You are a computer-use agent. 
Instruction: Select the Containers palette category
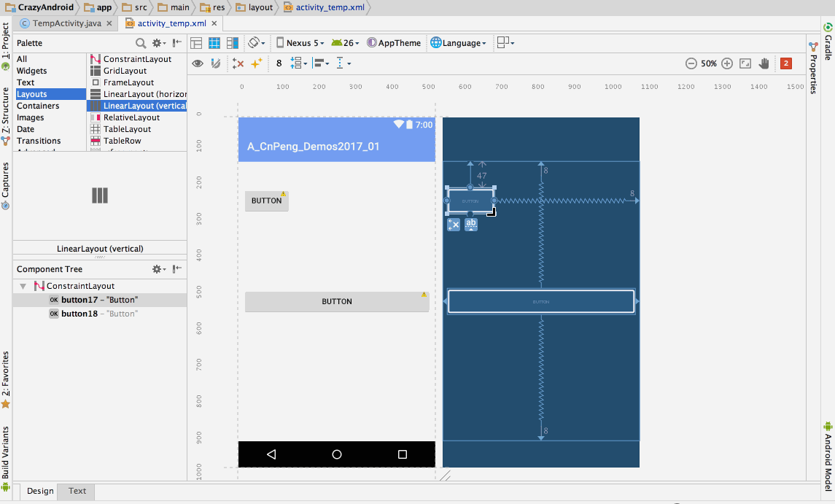coord(50,106)
